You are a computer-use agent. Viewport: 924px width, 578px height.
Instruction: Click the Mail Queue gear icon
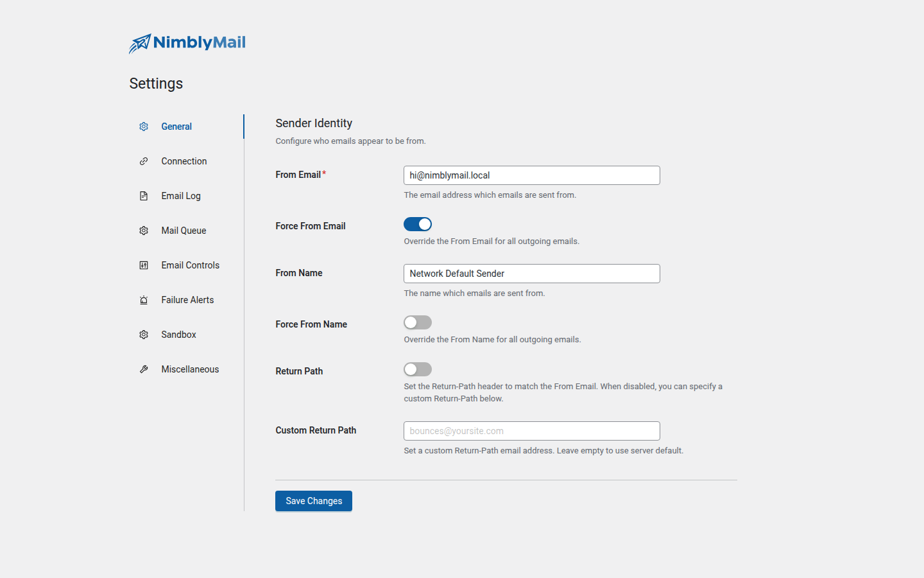point(144,231)
